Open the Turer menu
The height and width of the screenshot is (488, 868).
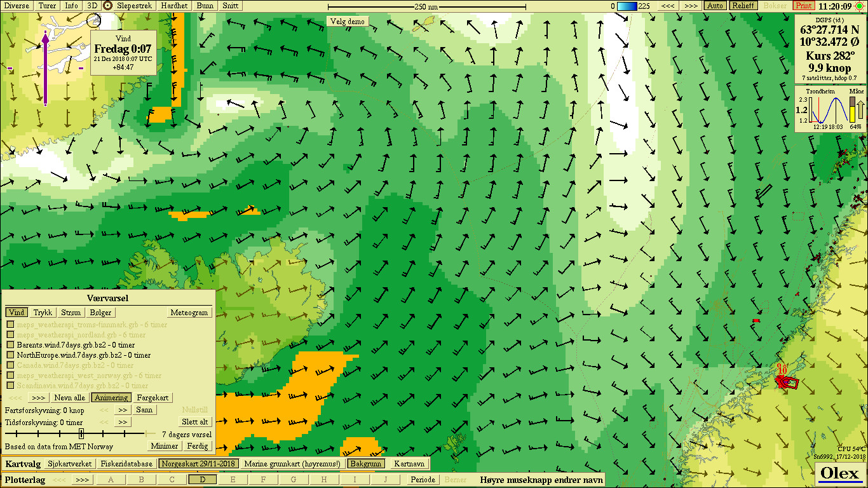tap(48, 5)
